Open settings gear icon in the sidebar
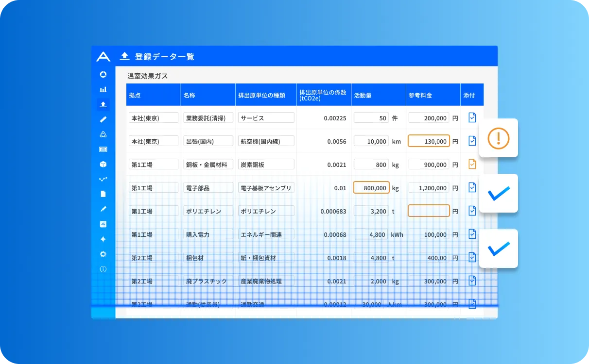This screenshot has width=589, height=364. [103, 254]
